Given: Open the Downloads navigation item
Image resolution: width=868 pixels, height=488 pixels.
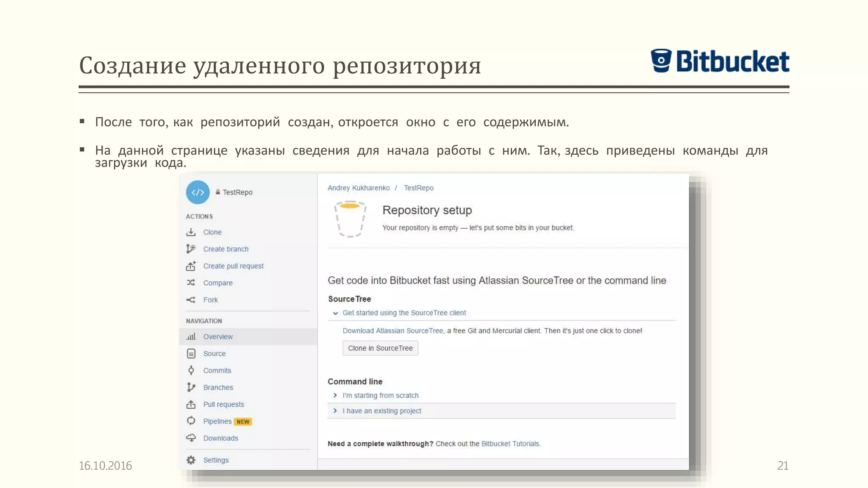Looking at the screenshot, I should pyautogui.click(x=221, y=438).
